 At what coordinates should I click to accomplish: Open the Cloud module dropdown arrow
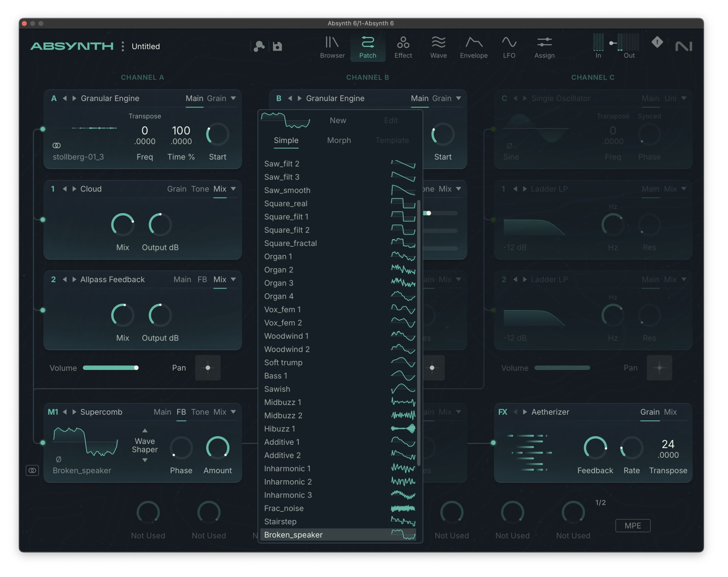[x=233, y=189]
